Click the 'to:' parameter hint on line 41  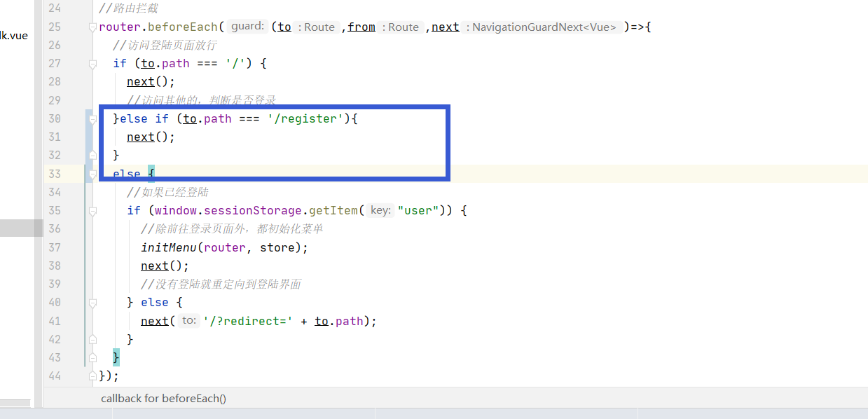tap(188, 321)
